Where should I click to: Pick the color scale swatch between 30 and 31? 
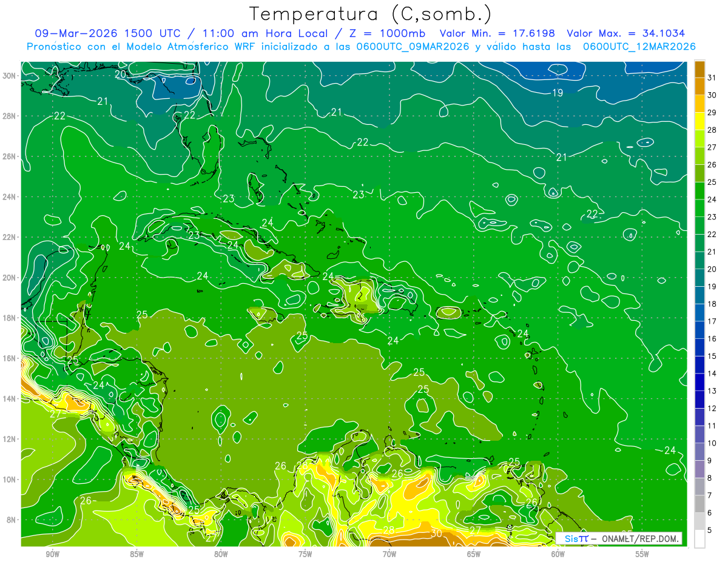(x=699, y=86)
